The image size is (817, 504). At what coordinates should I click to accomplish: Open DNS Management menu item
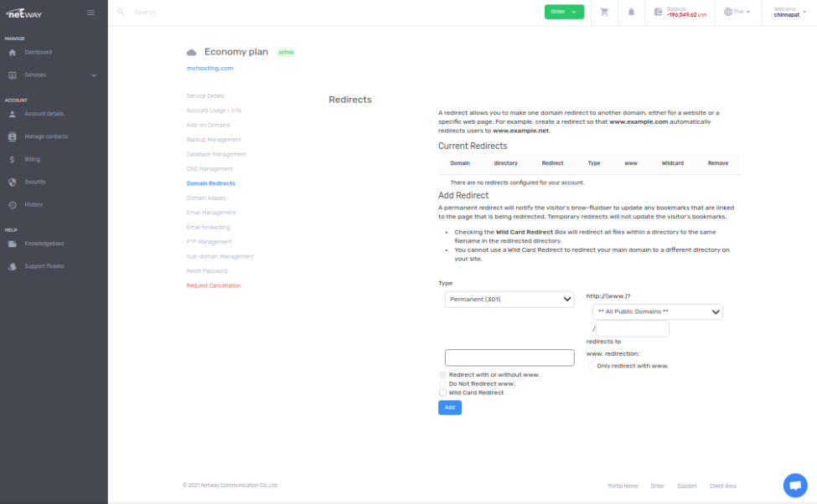[x=209, y=169]
